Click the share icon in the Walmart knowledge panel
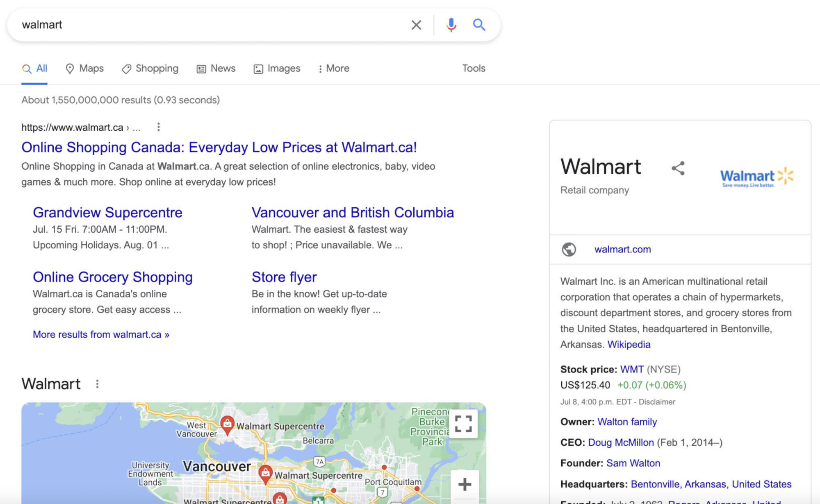820x504 pixels. tap(678, 168)
